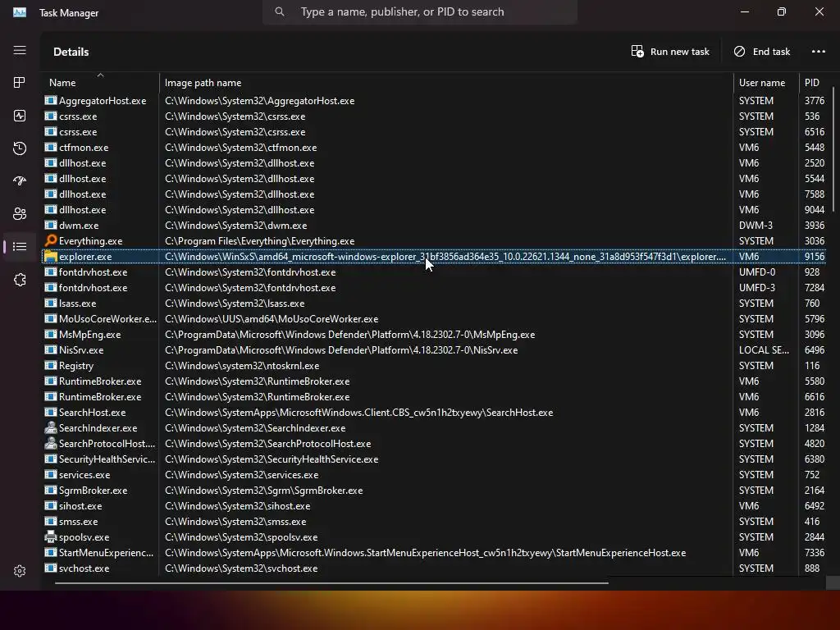Select SecurityHealthService process name
Viewport: 840px width, 630px height.
point(107,459)
